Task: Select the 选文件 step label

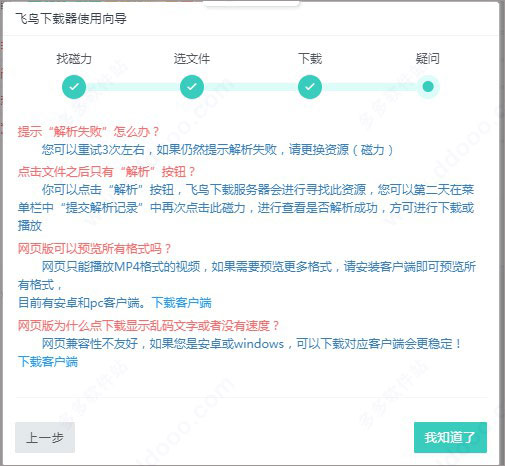Action: point(192,59)
